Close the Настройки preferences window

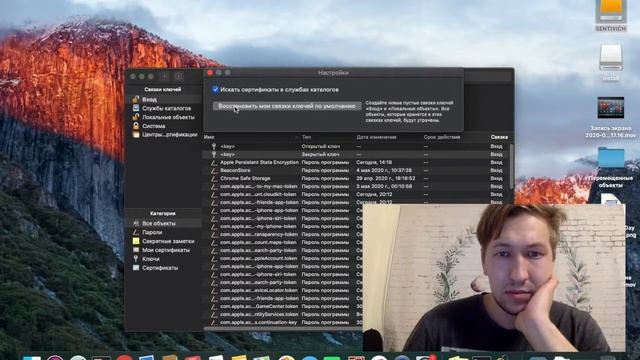tap(210, 73)
